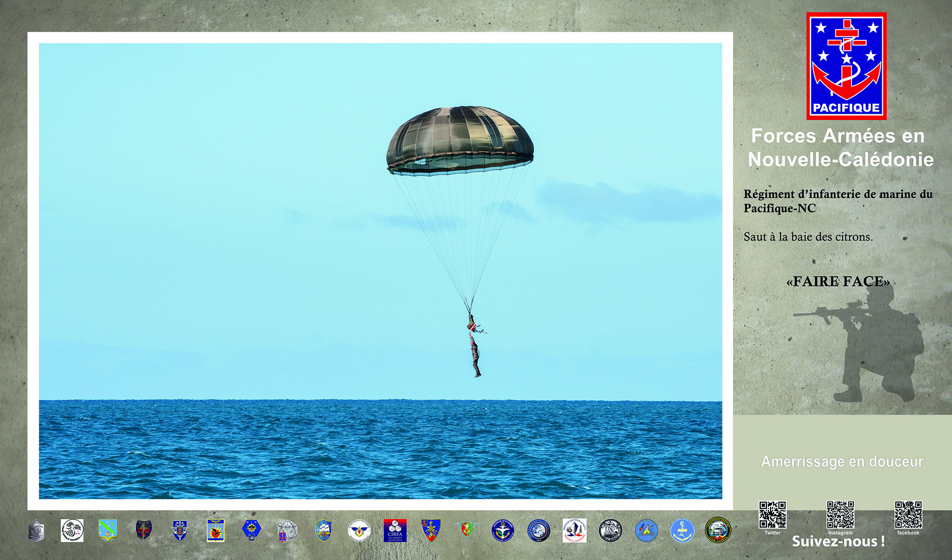Click the Base Navale Nouméa logo
952x560 pixels.
point(72,530)
